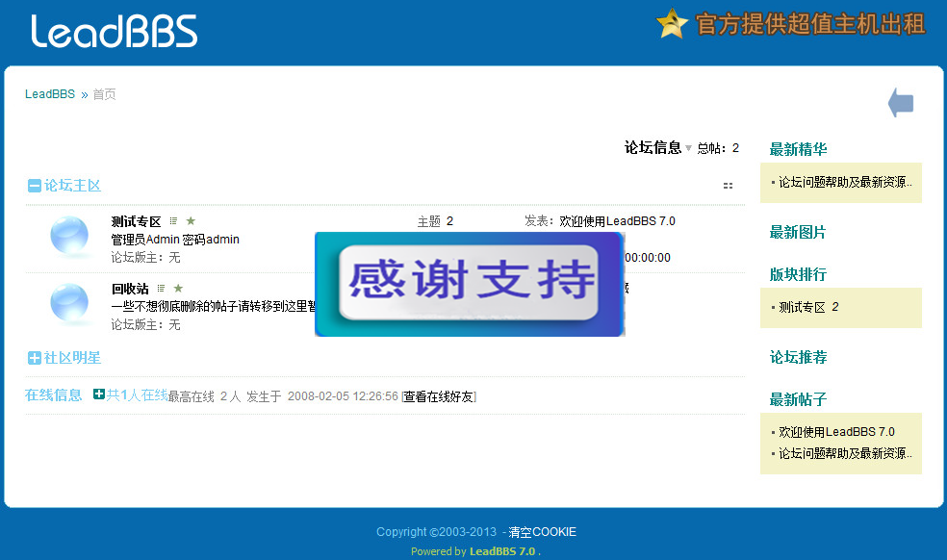Viewport: 947px width, 560px height.
Task: Click the star icon beside 测试专区
Action: click(x=191, y=221)
